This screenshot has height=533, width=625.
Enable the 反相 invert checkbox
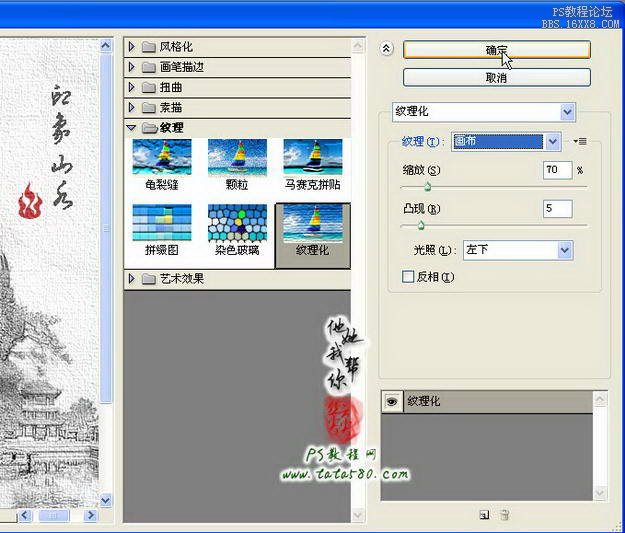pos(408,277)
